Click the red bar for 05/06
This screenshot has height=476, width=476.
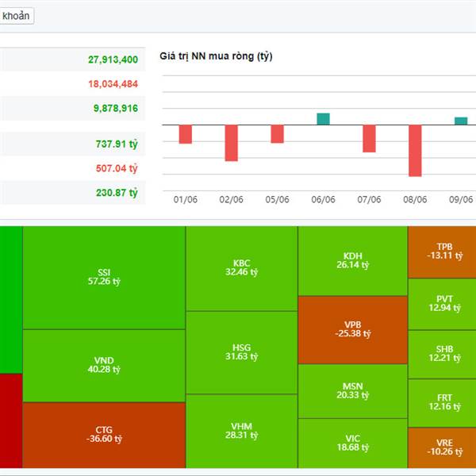278,134
